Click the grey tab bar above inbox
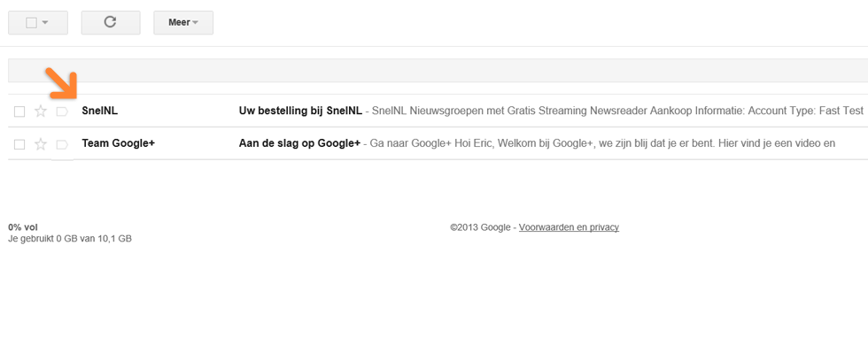The width and height of the screenshot is (868, 345). coord(438,70)
